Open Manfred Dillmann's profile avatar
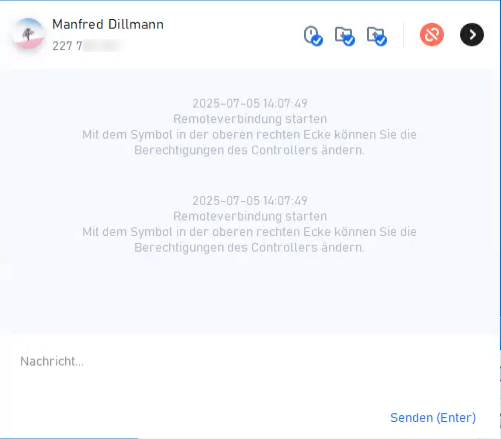 pyautogui.click(x=28, y=34)
